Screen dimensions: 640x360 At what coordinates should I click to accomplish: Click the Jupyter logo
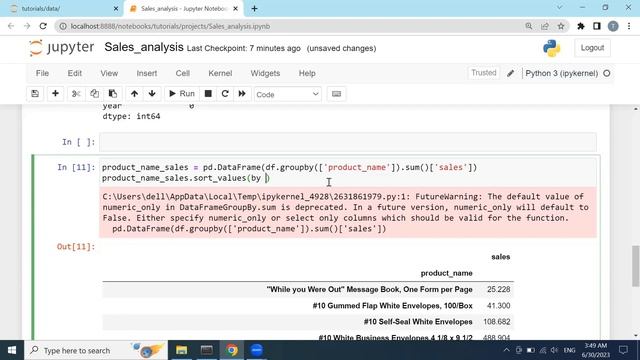(62, 48)
